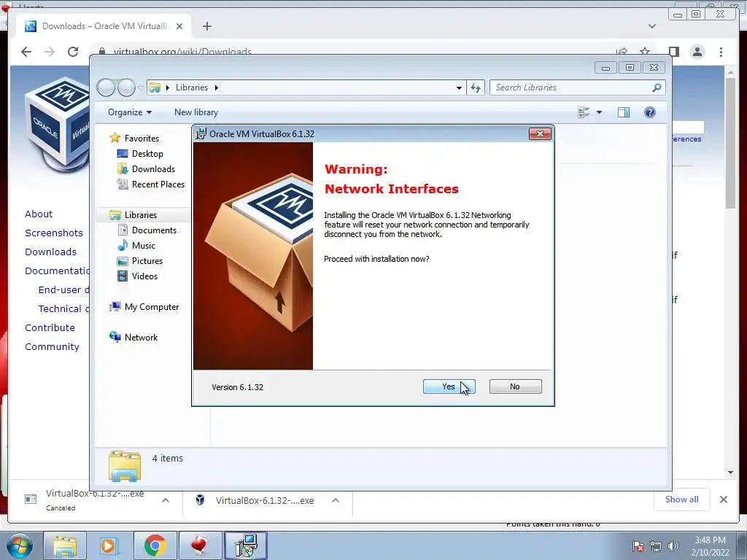Switch to VirtualBox installer taskbar icon
The width and height of the screenshot is (747, 560).
click(x=246, y=545)
